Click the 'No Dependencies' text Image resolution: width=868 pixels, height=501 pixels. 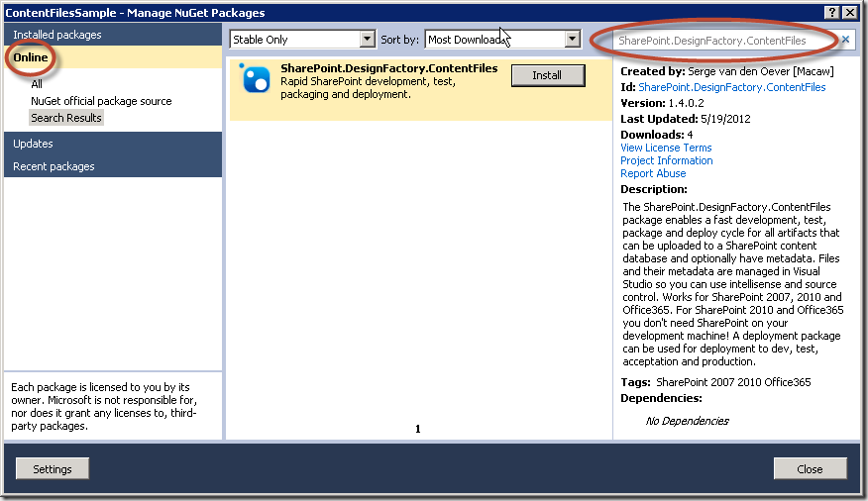pyautogui.click(x=687, y=421)
